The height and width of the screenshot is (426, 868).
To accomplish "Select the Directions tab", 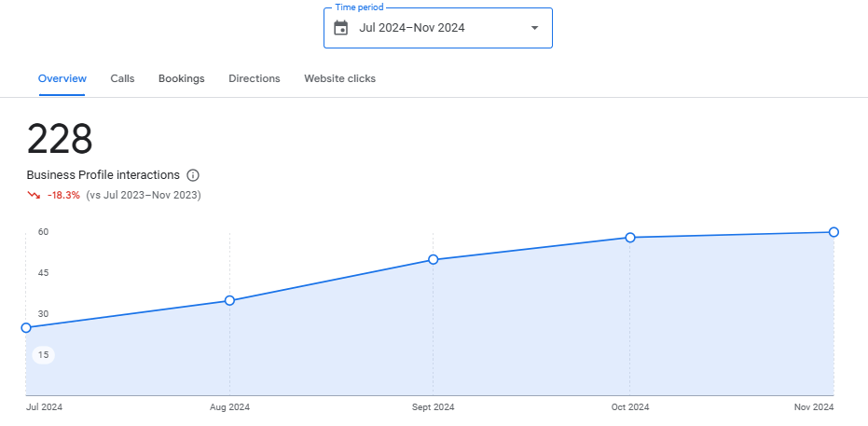I will point(255,79).
